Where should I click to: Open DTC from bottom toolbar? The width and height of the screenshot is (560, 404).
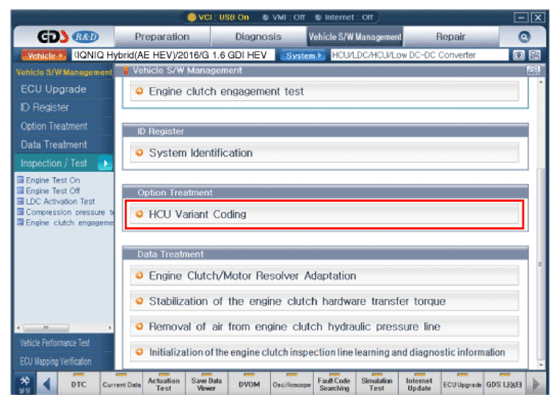point(79,384)
